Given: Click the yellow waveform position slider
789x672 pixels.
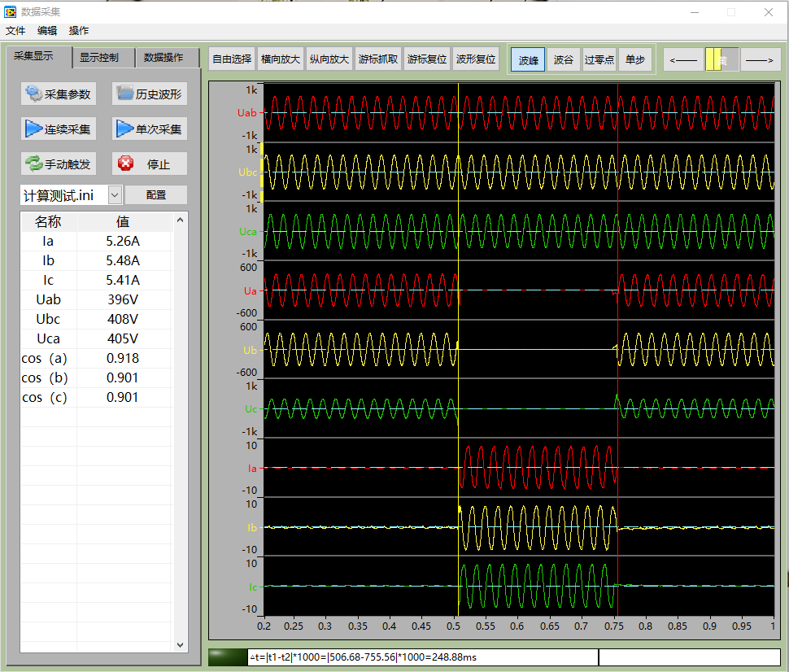Looking at the screenshot, I should click(x=713, y=59).
